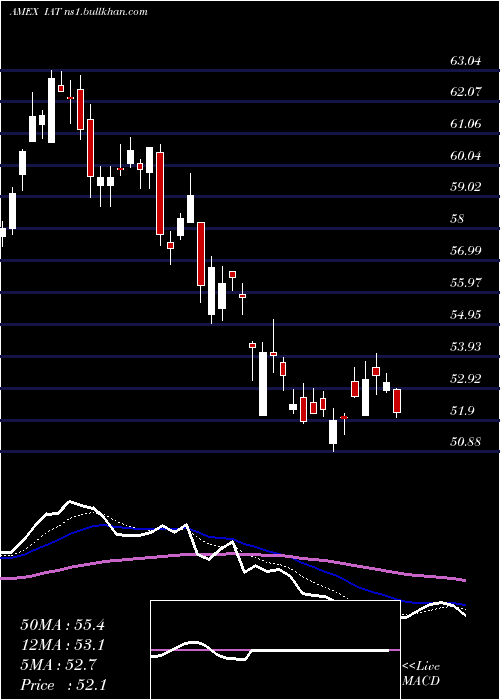Click the Price : 52.1 readout
The height and width of the screenshot is (700, 500).
[63, 685]
